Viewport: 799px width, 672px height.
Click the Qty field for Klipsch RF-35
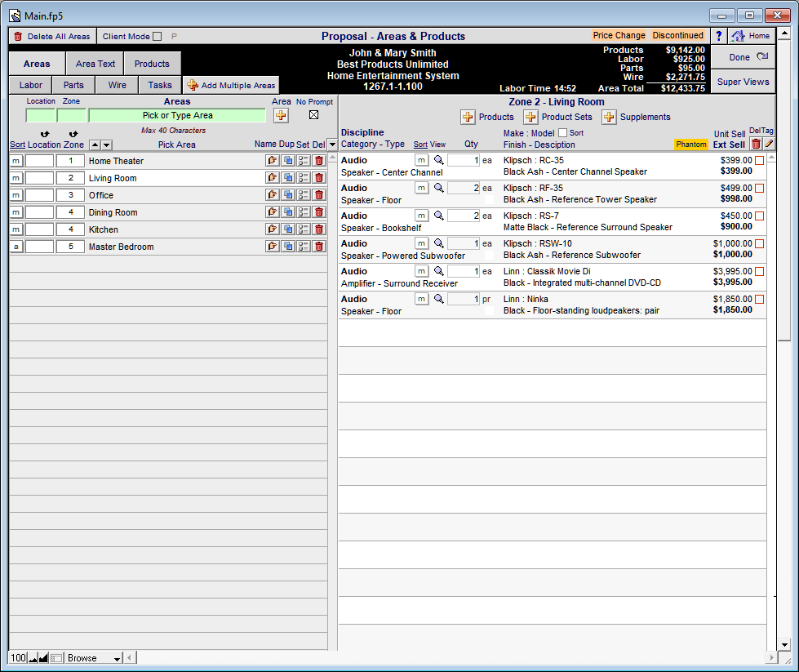464,188
